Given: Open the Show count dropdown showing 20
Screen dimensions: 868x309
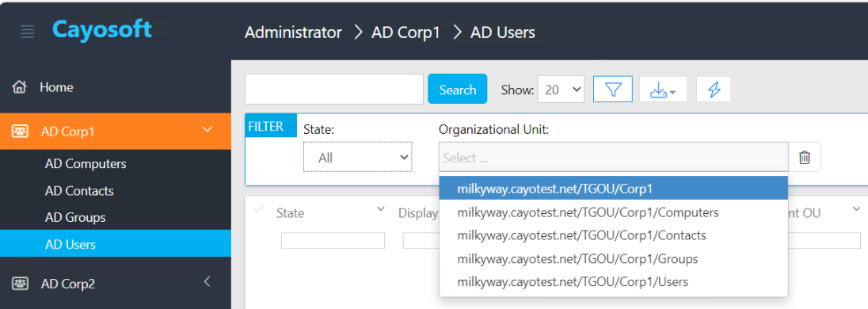Looking at the screenshot, I should pyautogui.click(x=561, y=90).
